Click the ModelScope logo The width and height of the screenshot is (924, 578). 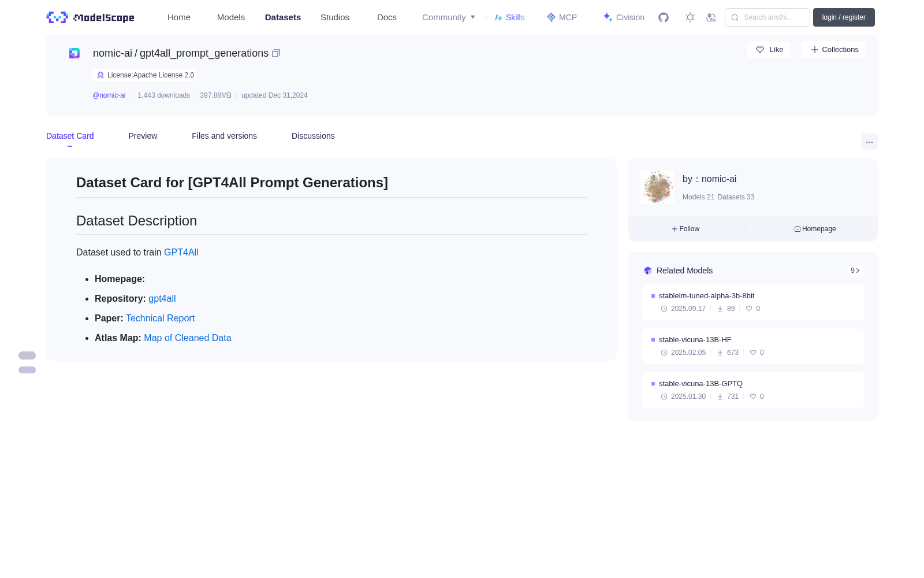point(91,17)
